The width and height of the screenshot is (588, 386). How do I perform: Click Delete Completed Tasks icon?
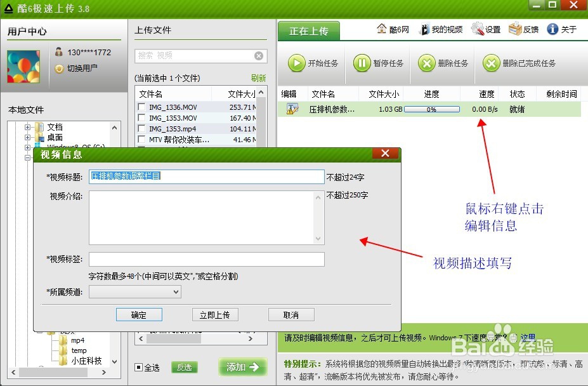click(x=491, y=63)
